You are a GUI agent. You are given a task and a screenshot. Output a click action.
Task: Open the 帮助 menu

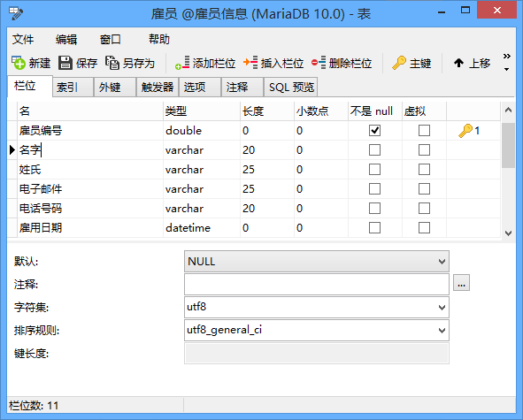point(159,39)
